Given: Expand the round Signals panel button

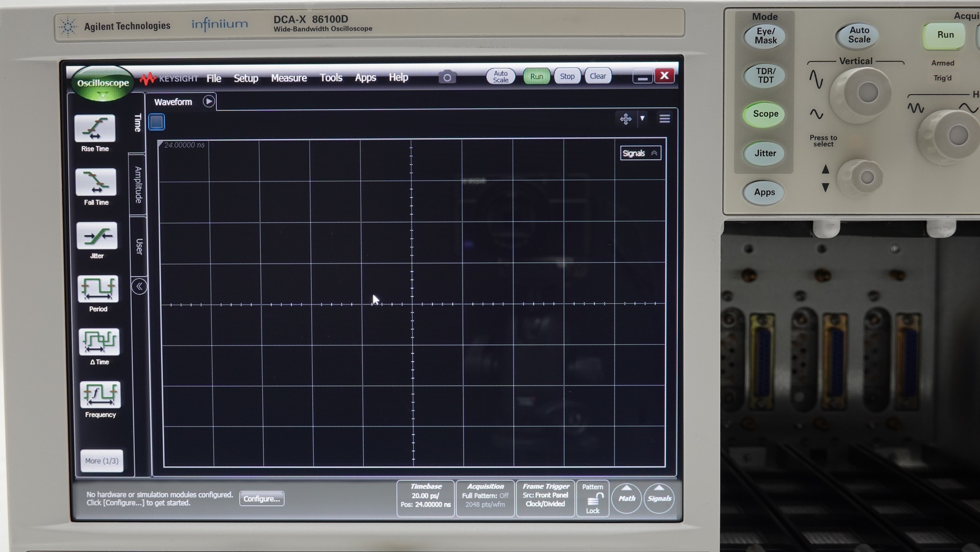Looking at the screenshot, I should pyautogui.click(x=659, y=498).
